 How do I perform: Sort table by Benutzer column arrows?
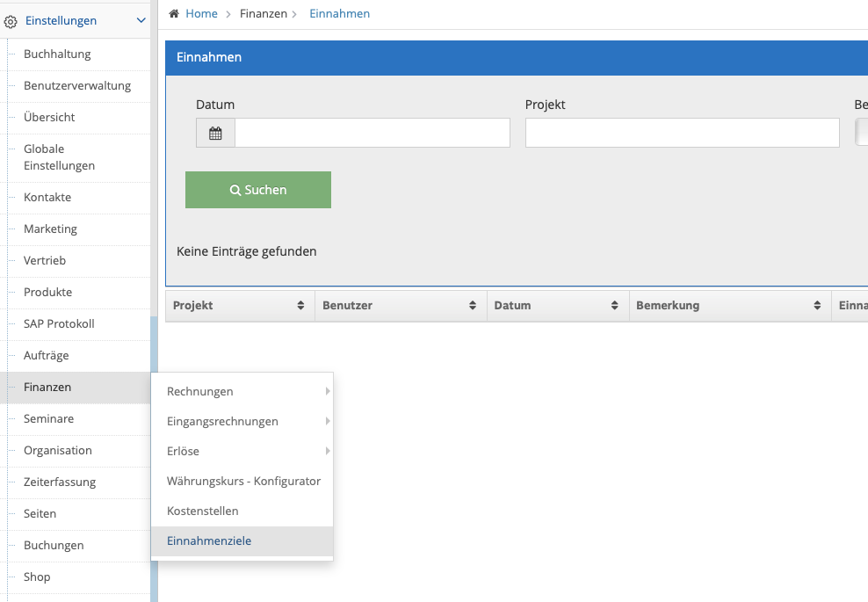[x=472, y=305]
